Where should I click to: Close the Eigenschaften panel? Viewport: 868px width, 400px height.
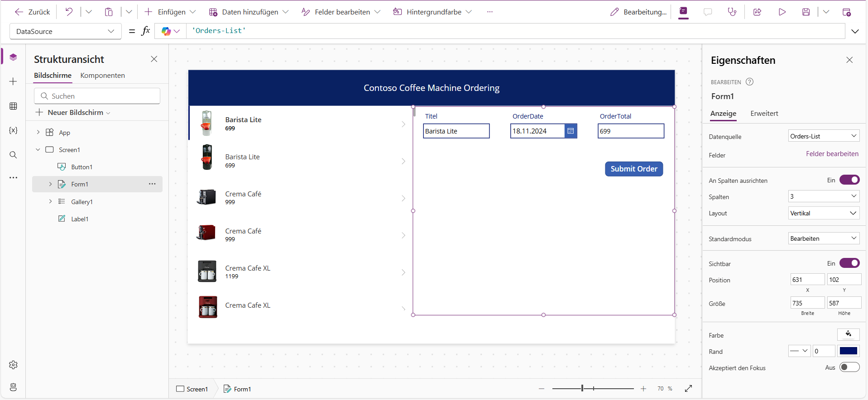[x=849, y=60]
